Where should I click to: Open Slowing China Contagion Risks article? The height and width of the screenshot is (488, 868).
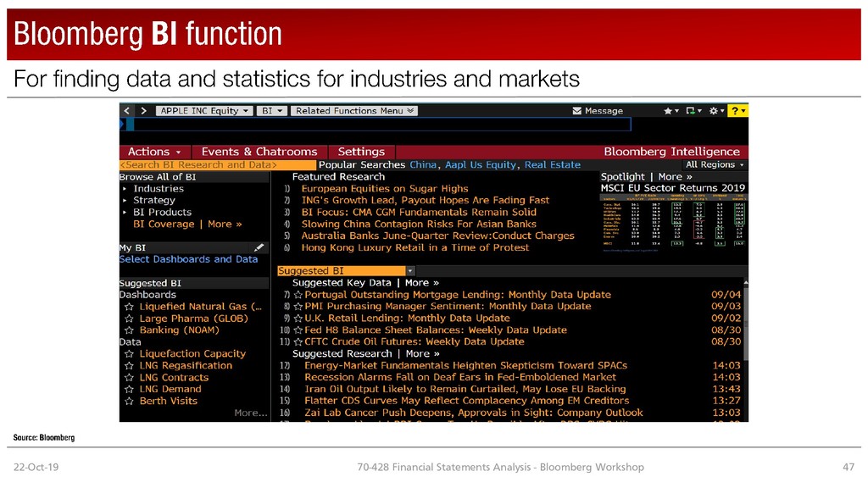tap(419, 224)
